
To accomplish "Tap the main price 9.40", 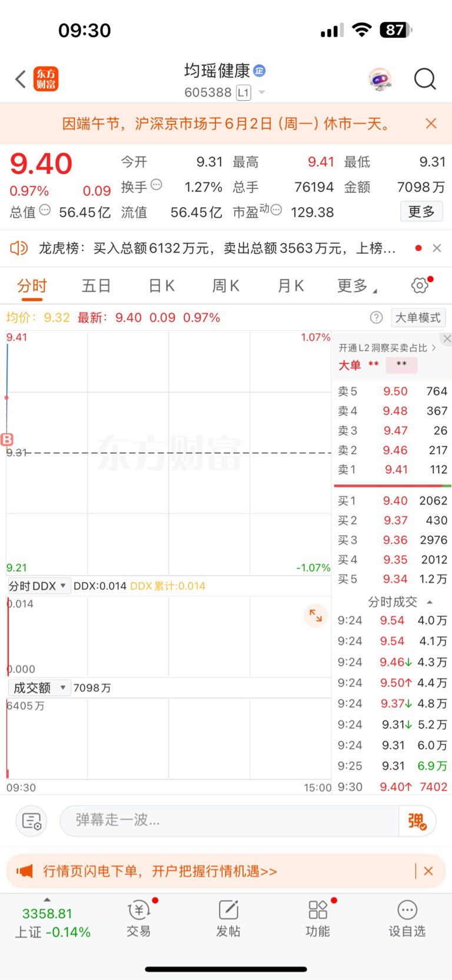I will (x=41, y=164).
